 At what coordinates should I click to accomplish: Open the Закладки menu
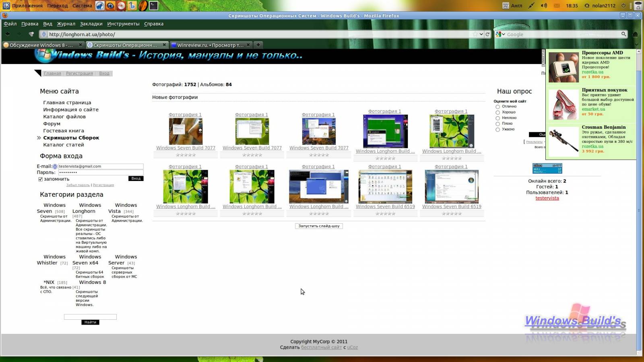tap(91, 24)
